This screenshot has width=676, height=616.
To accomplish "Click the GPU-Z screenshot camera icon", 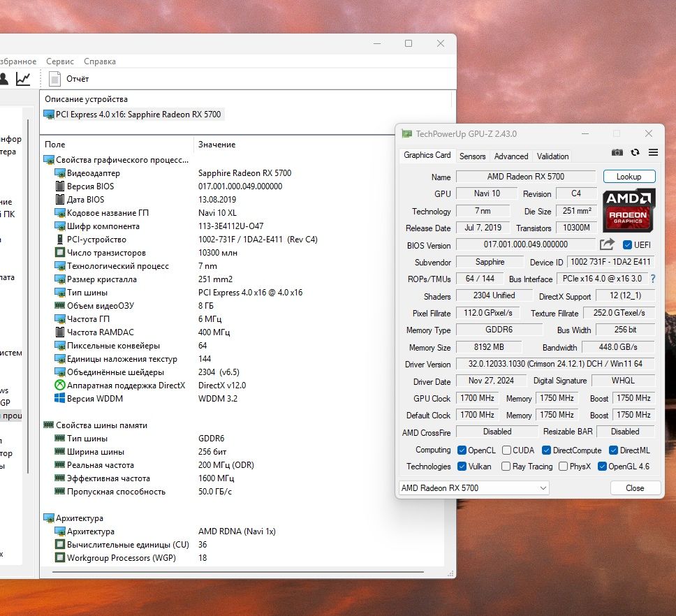I will tap(617, 152).
